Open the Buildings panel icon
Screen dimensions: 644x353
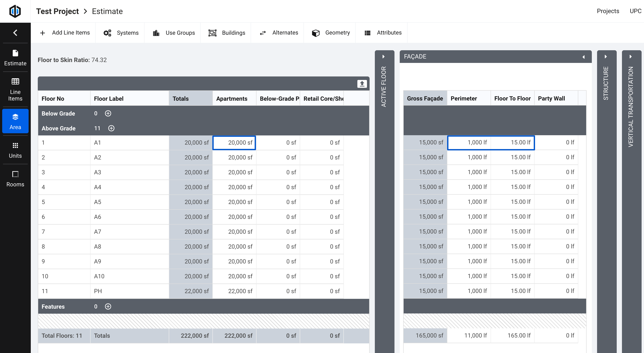(x=212, y=33)
